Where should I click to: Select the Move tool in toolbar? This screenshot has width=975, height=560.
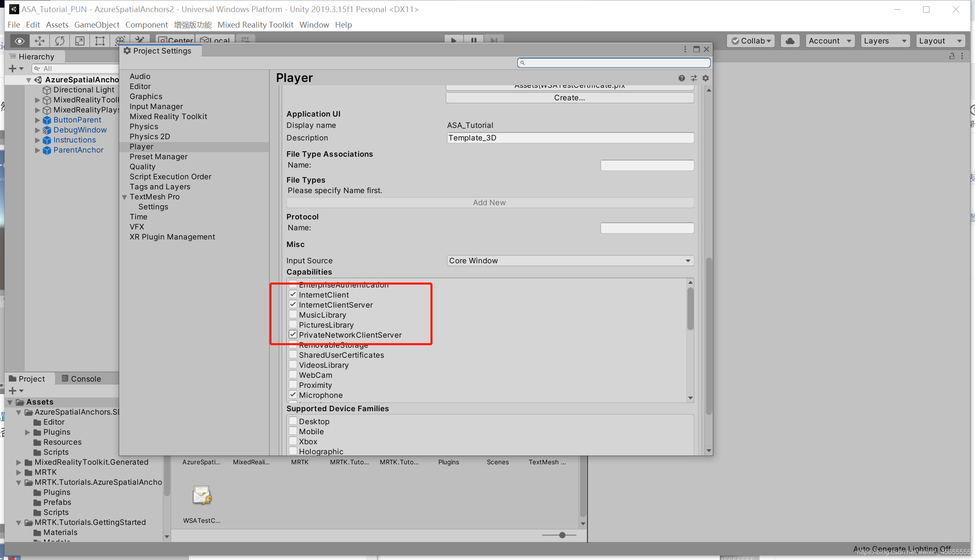40,41
